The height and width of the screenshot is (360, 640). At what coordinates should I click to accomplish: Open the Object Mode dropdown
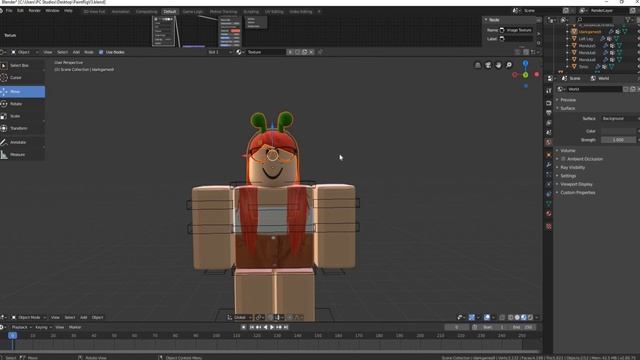click(28, 317)
